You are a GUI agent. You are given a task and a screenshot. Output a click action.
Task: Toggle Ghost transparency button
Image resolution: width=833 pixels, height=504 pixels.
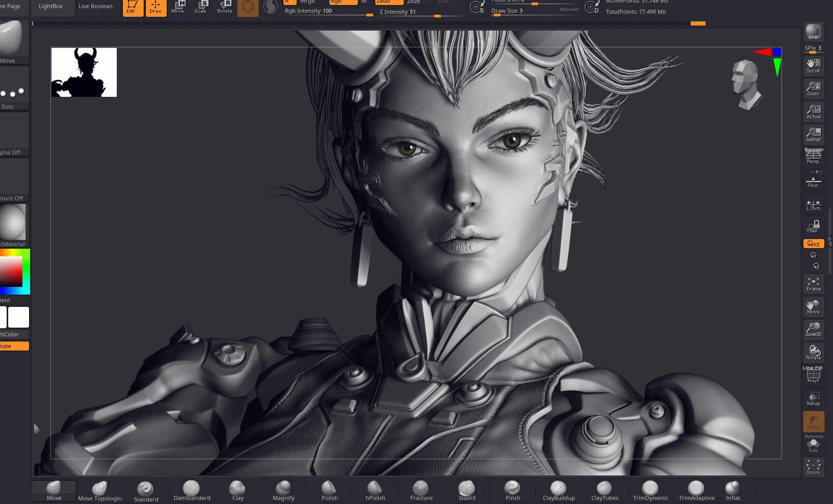click(x=813, y=421)
